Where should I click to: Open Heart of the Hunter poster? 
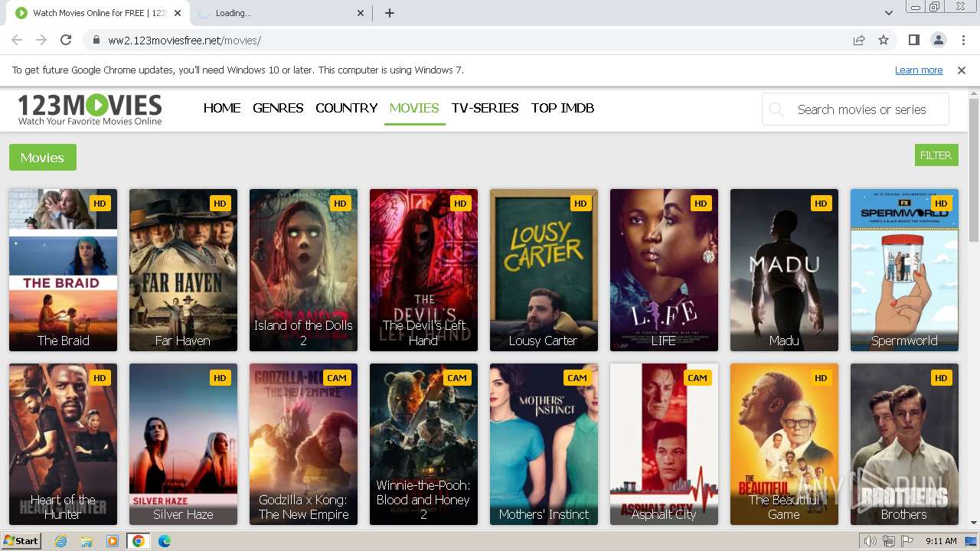tap(64, 445)
